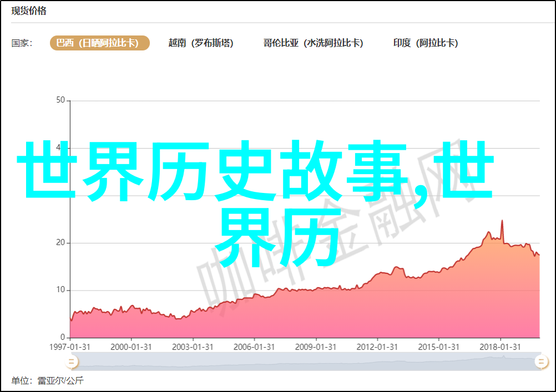Image resolution: width=556 pixels, height=392 pixels.
Task: Click the highest price peak on chart
Action: click(502, 221)
